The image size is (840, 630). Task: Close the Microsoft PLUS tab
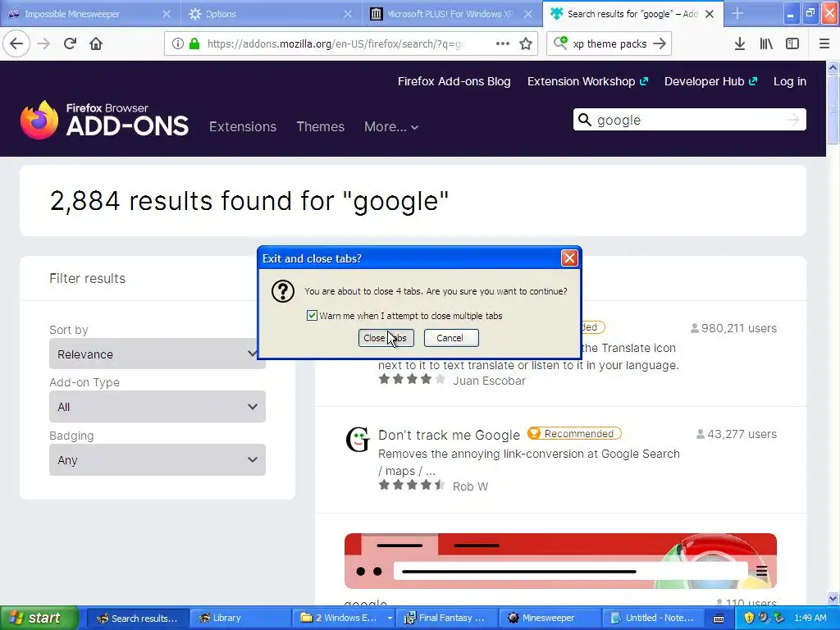528,14
